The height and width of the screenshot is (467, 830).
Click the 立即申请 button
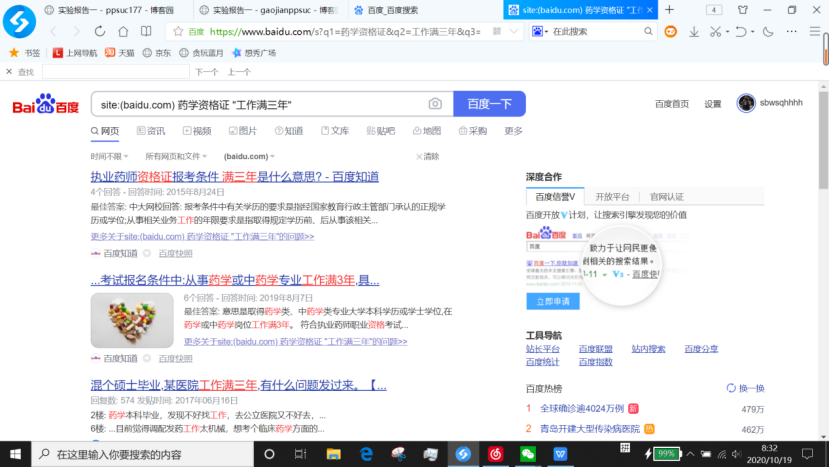point(553,301)
